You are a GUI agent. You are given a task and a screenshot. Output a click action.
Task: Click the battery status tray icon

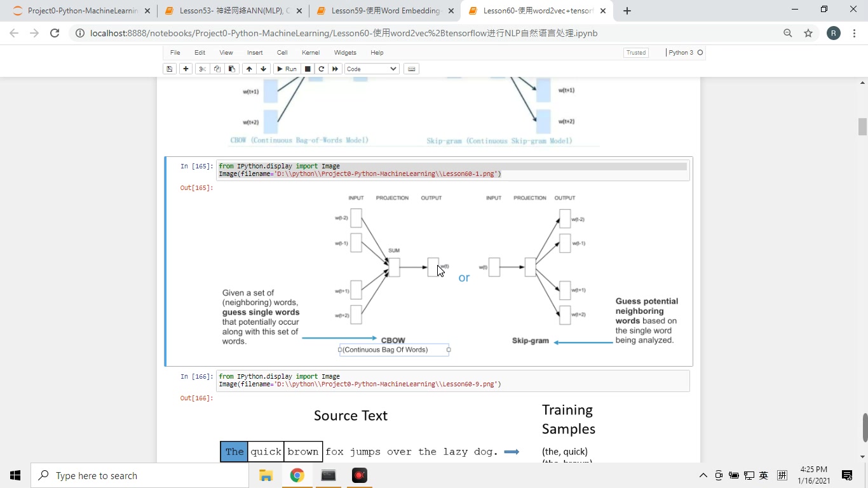point(734,475)
